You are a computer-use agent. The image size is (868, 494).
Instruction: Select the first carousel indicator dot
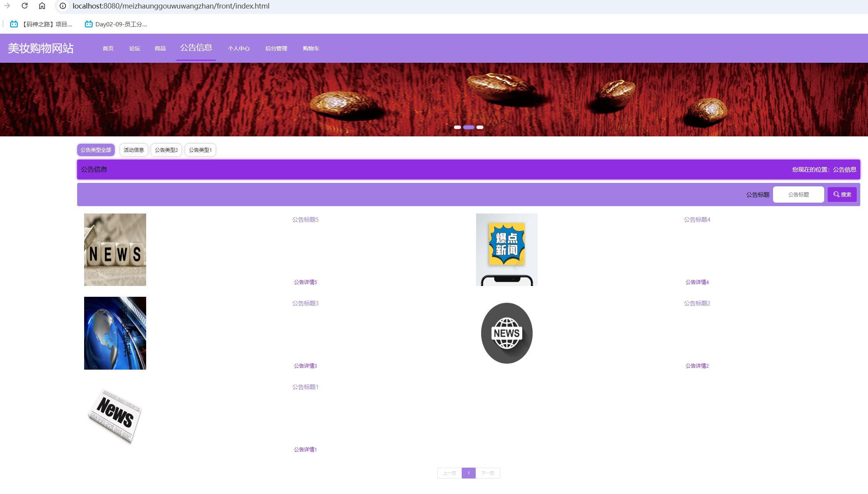(x=457, y=127)
